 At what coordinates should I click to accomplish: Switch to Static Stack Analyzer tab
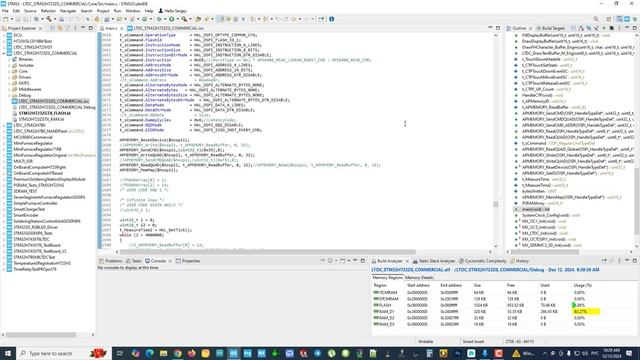pyautogui.click(x=434, y=261)
